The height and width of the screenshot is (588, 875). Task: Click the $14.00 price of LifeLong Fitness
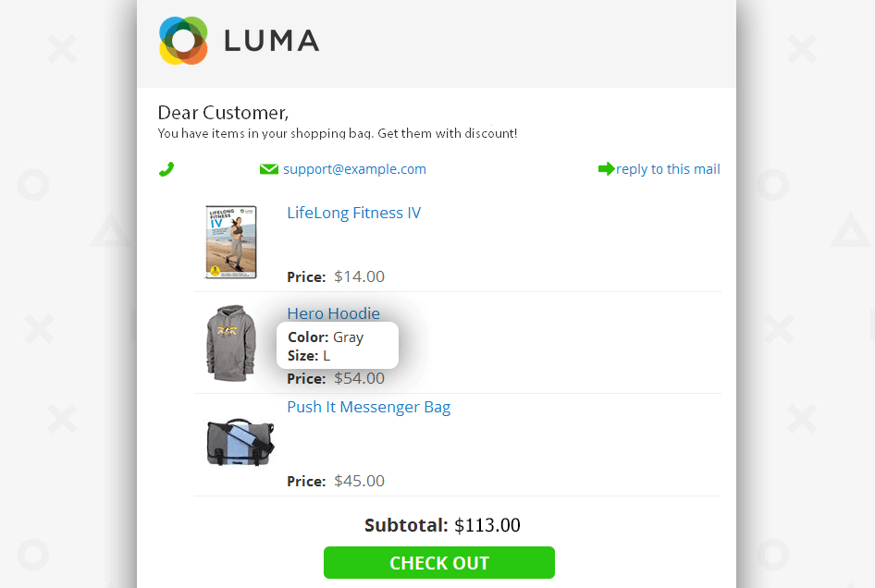(x=360, y=276)
